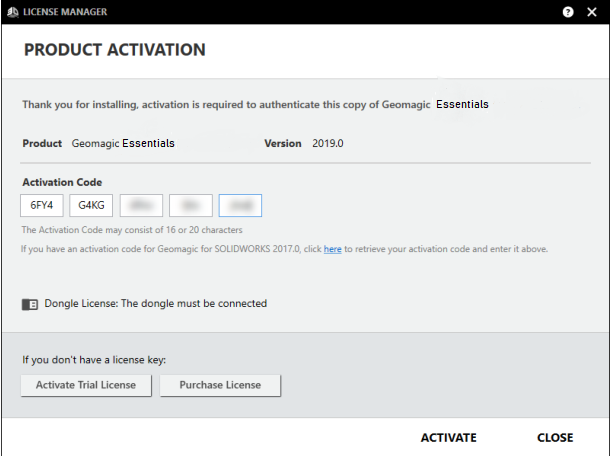This screenshot has width=612, height=456.
Task: Open Purchase License button
Action: (x=220, y=385)
